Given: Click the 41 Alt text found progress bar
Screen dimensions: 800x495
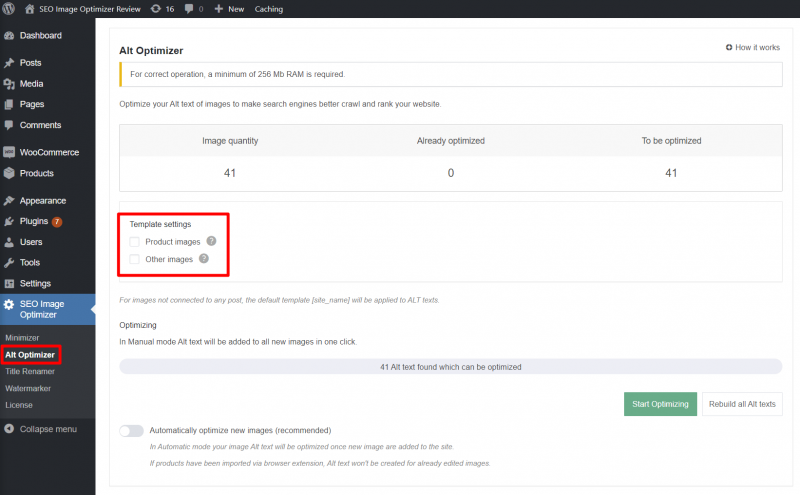Looking at the screenshot, I should click(x=451, y=366).
